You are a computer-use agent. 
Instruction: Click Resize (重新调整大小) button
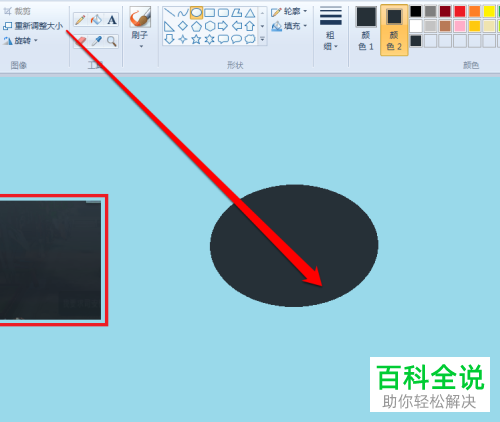(x=33, y=26)
